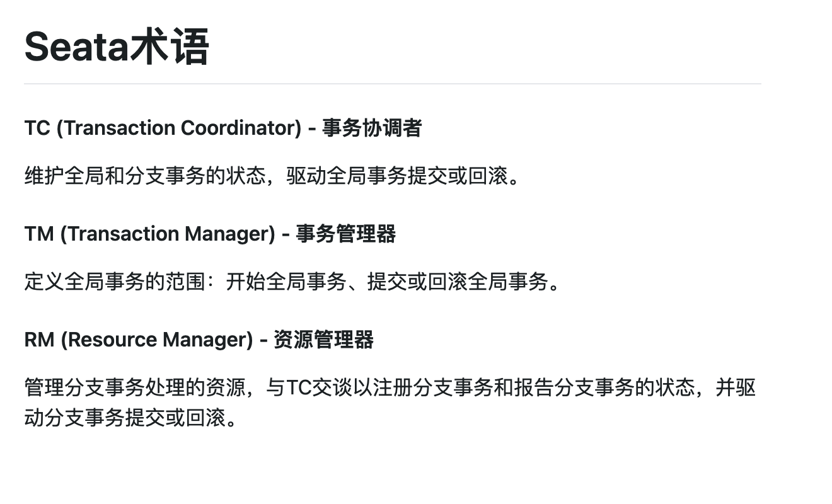Click the RM paragraph's first line about 管理分支事务处理的资源
The image size is (832, 504).
click(x=390, y=387)
